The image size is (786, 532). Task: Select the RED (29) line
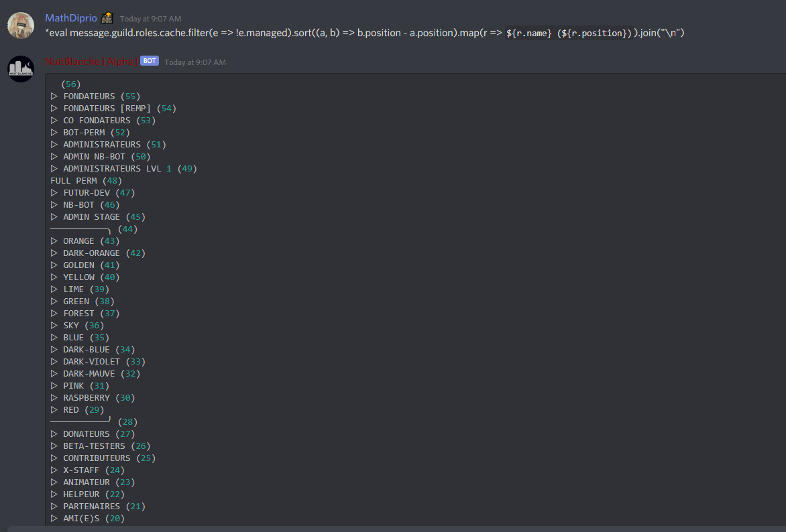tap(78, 410)
